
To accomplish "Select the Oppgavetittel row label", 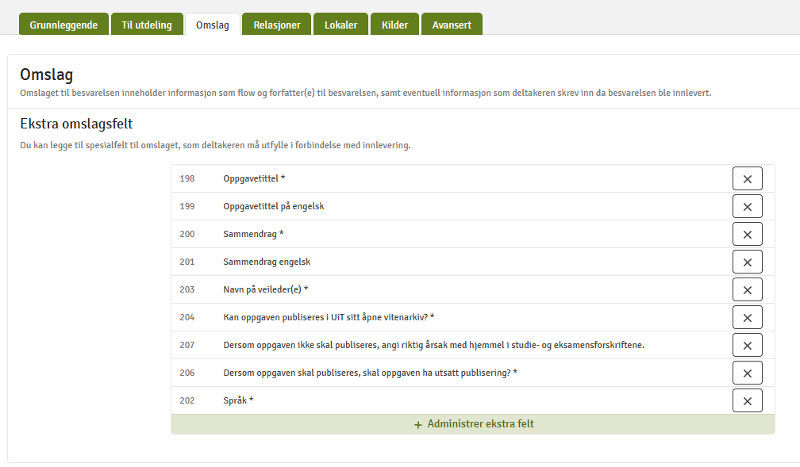I will tap(254, 178).
